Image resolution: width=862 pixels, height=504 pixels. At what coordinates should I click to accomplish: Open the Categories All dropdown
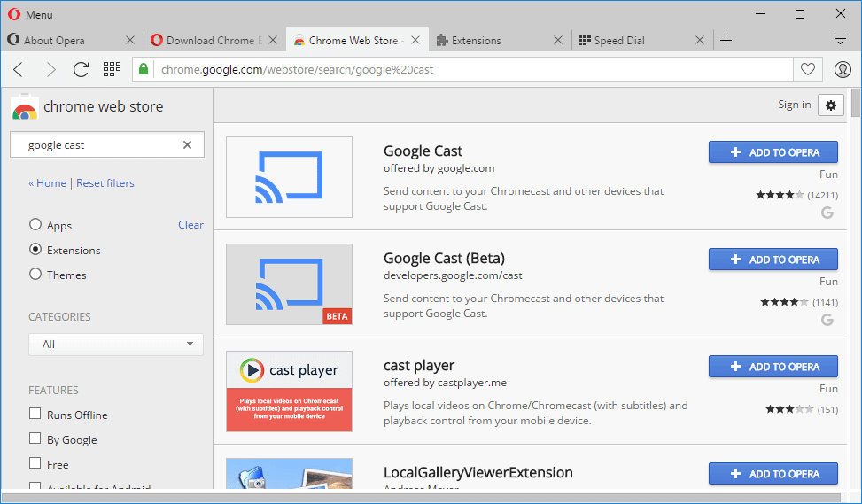click(116, 344)
